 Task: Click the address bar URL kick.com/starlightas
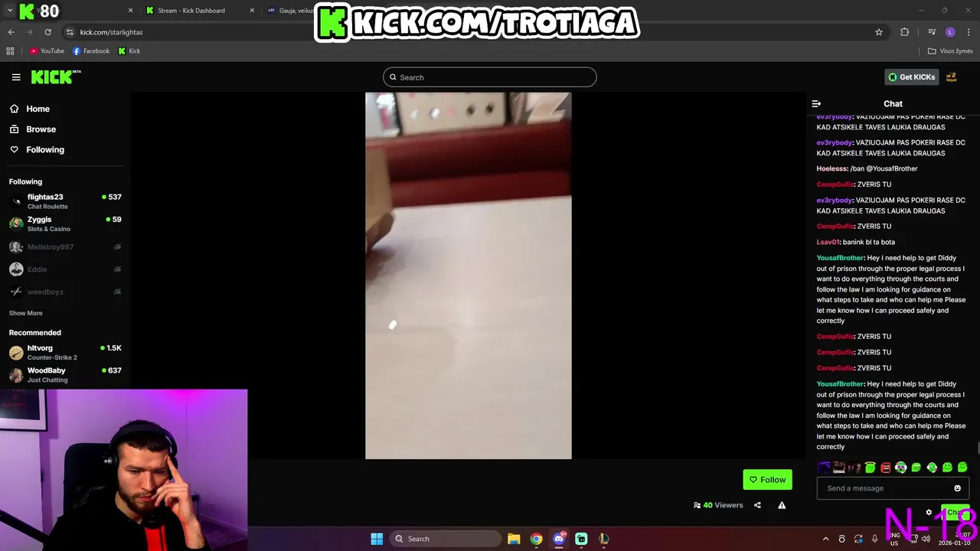tap(111, 32)
